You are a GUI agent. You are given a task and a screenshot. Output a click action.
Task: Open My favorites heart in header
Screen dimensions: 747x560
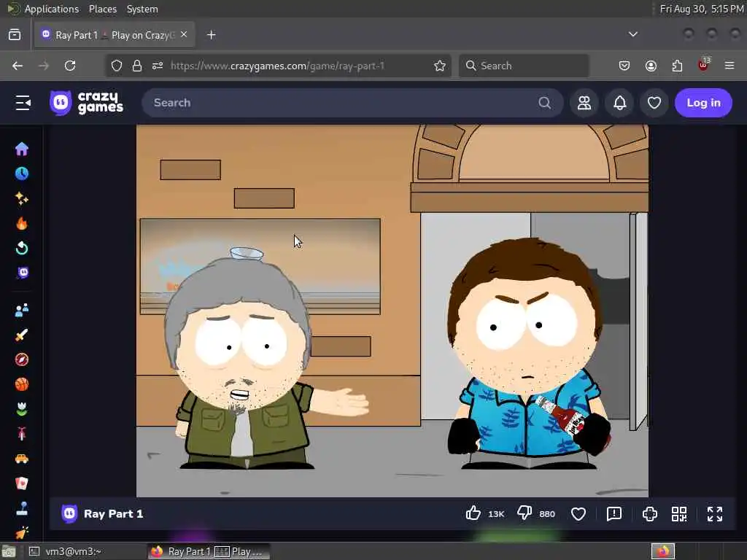point(654,103)
